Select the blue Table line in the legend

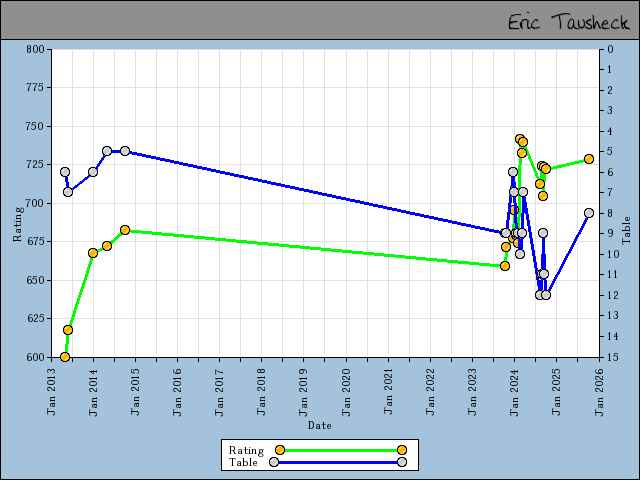[337, 462]
